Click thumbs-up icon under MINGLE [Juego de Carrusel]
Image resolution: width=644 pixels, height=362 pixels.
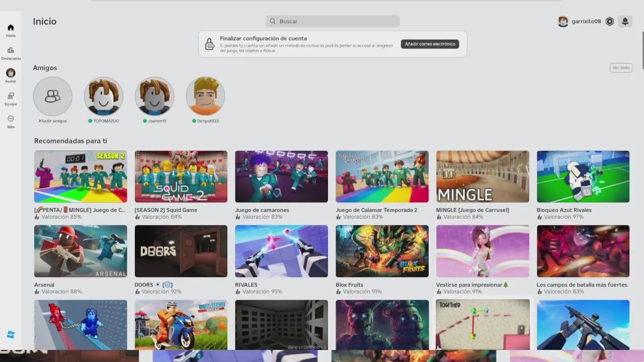click(x=439, y=217)
